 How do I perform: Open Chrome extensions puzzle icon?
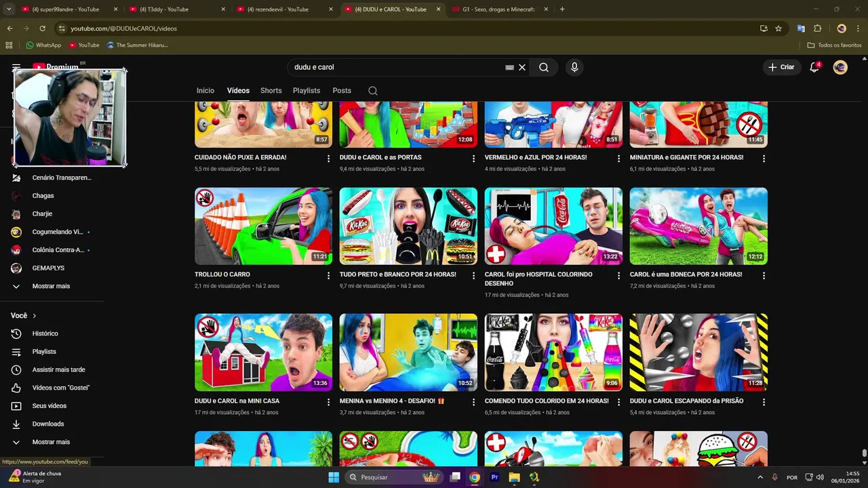pyautogui.click(x=817, y=28)
